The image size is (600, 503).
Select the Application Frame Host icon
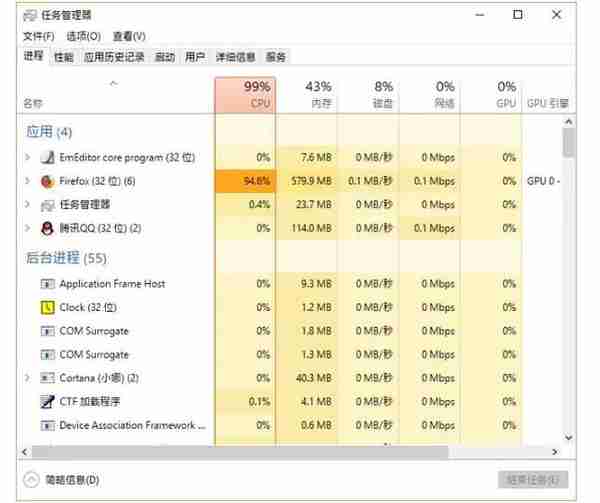tap(47, 284)
